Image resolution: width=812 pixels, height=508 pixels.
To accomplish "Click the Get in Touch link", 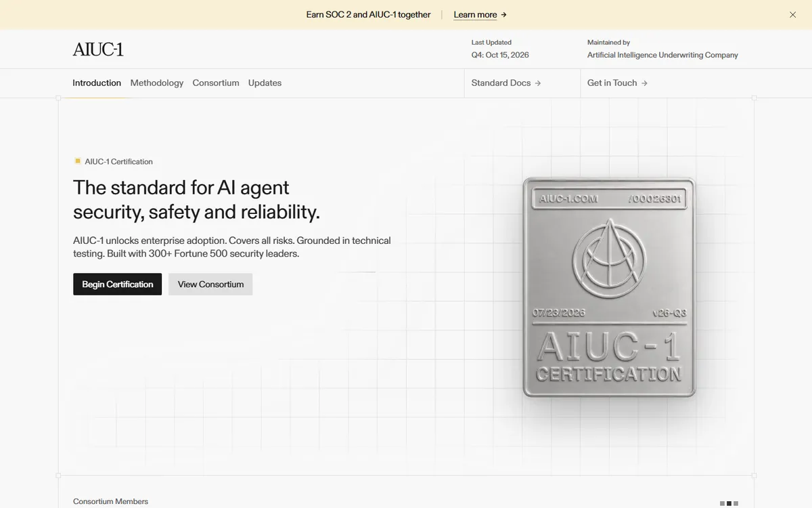I will tap(617, 83).
